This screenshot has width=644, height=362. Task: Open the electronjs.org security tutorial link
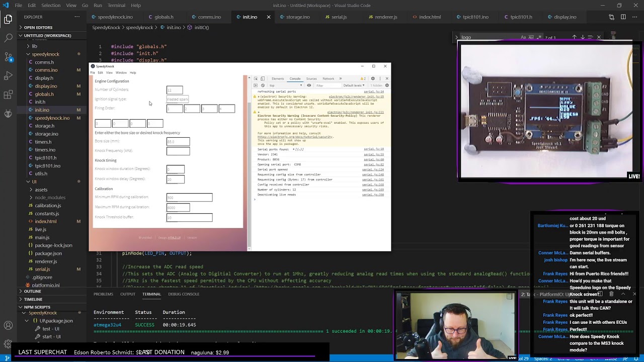295,137
